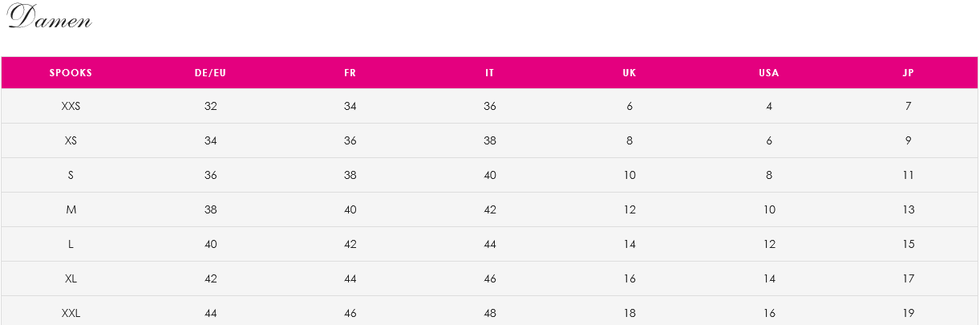Select the XXS size row label
The image size is (980, 325).
click(x=71, y=106)
